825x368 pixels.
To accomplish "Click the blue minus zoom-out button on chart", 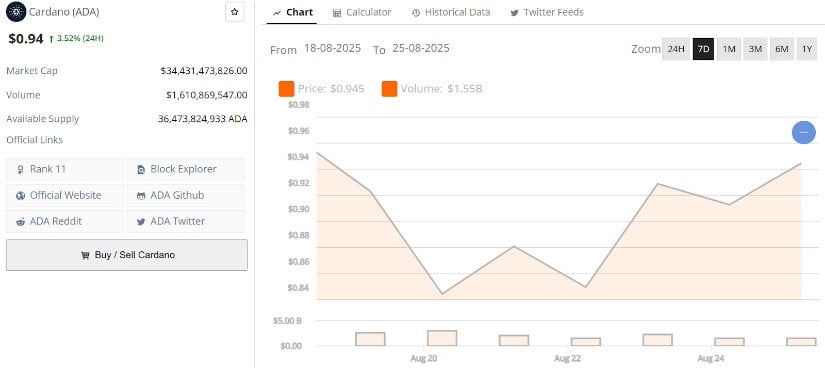I will [803, 132].
